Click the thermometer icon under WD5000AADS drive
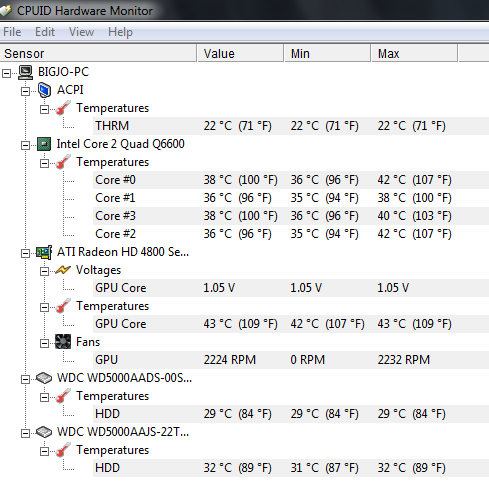 pos(63,396)
